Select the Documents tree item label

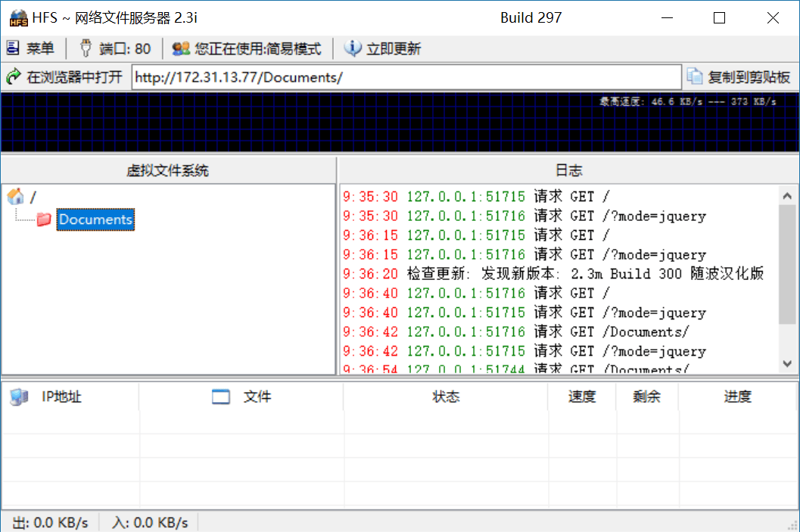95,219
